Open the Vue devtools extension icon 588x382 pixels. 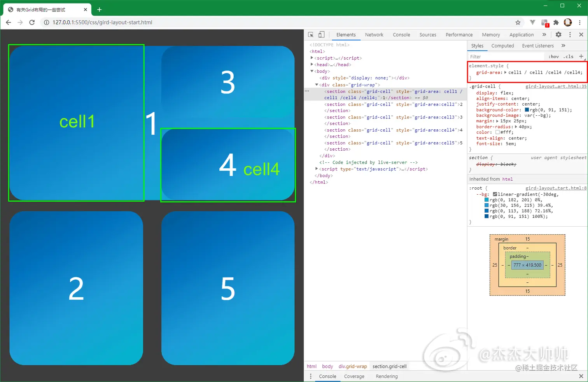(x=532, y=23)
